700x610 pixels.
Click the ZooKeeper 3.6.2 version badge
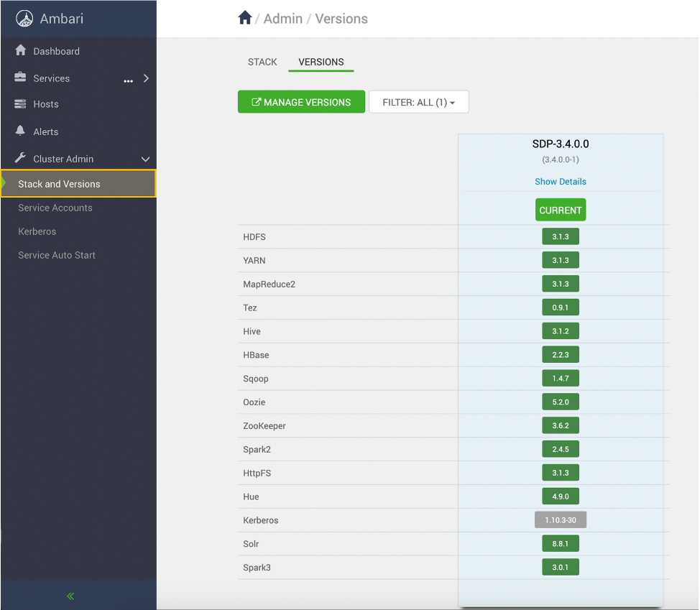[x=561, y=425]
